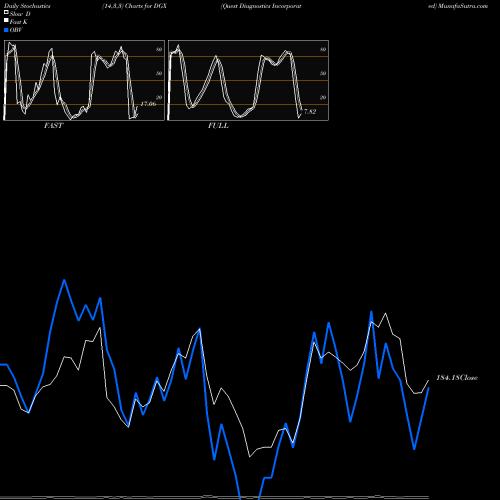Screen dimensions: 500x500
Task: Click the 50 level label in FAST chart
Action: tap(159, 73)
